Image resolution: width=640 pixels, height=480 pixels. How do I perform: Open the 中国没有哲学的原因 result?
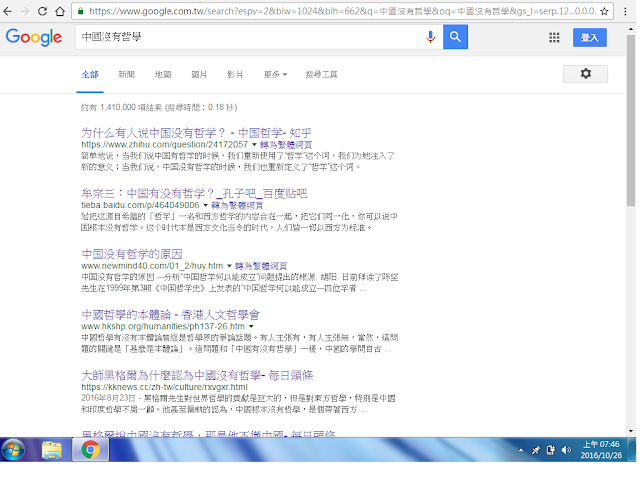(132, 254)
